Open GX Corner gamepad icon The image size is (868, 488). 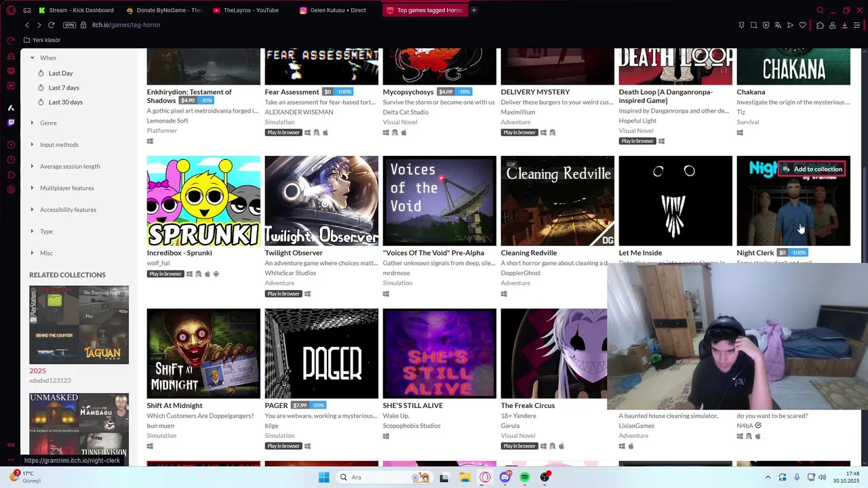(27, 10)
